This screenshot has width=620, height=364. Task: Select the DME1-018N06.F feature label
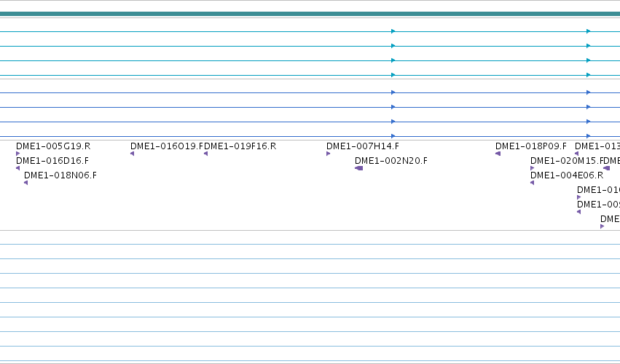60,175
